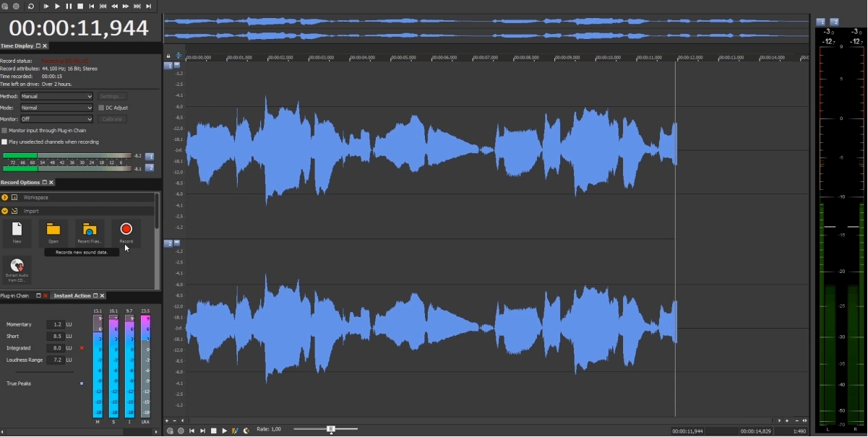
Task: Select the pencil edit tool near the Rate control
Action: pos(234,429)
